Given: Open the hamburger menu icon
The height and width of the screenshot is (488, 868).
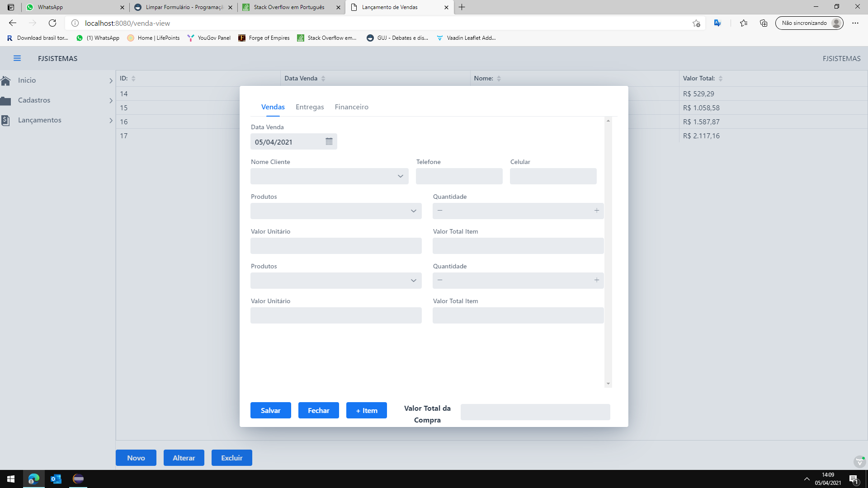Looking at the screenshot, I should (x=17, y=58).
